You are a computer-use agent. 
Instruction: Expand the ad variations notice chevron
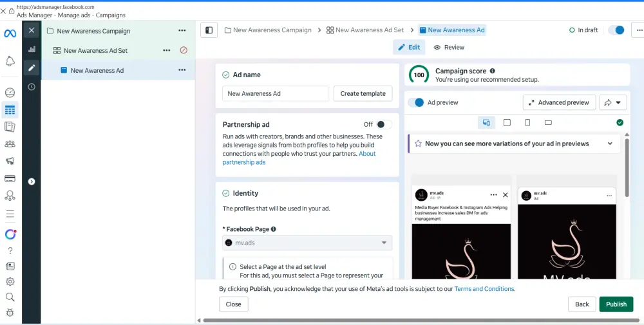coord(610,144)
